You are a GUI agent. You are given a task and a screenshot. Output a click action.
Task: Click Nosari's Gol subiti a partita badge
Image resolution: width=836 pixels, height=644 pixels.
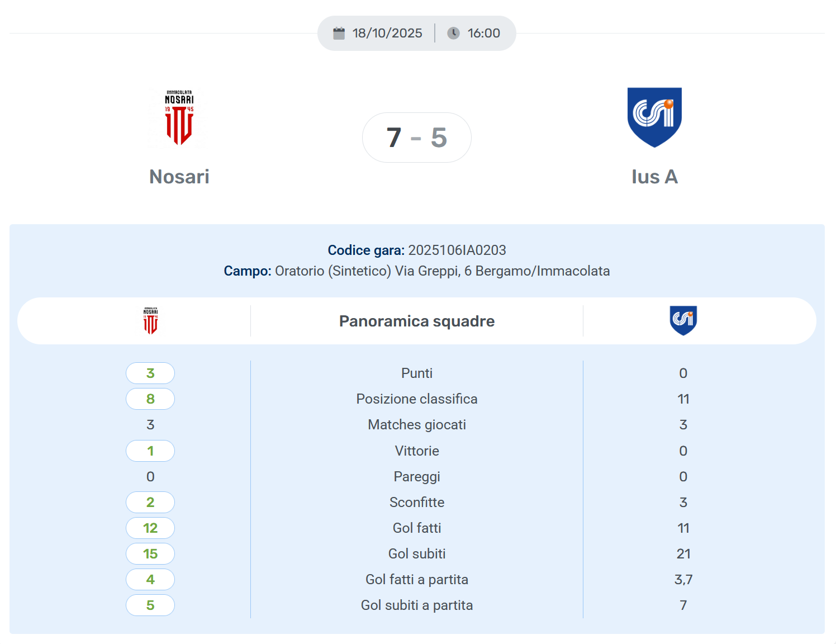coord(150,605)
